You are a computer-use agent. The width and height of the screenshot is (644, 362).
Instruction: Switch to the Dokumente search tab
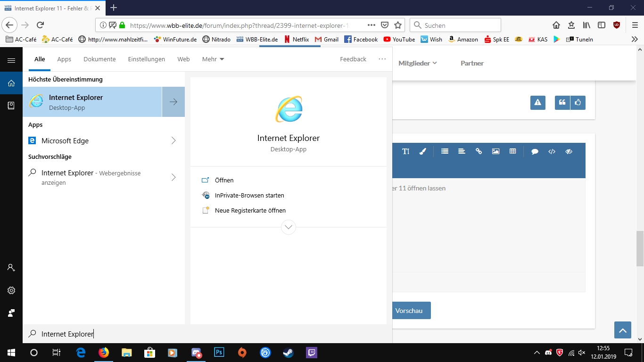[x=99, y=59]
